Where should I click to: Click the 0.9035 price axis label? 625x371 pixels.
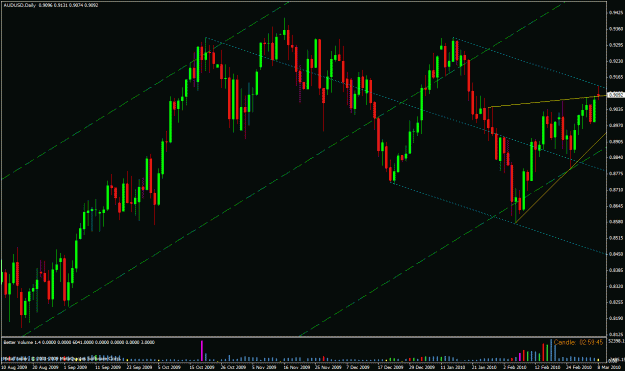616,109
